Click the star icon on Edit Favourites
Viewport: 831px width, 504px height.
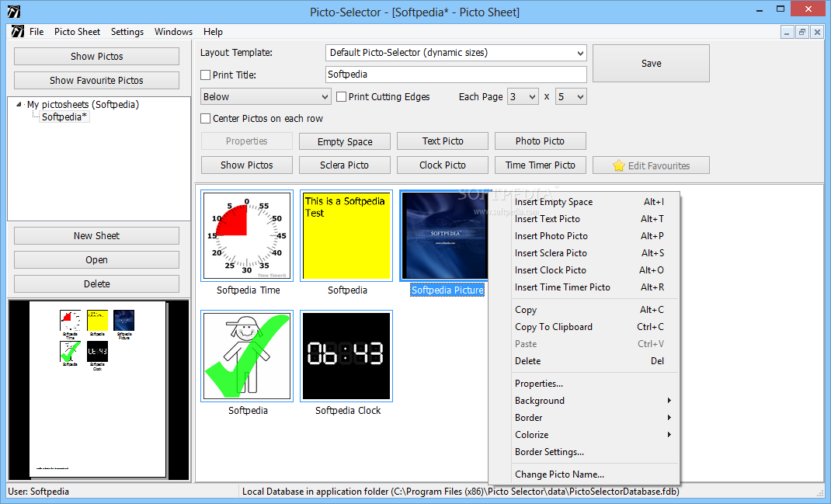point(618,165)
